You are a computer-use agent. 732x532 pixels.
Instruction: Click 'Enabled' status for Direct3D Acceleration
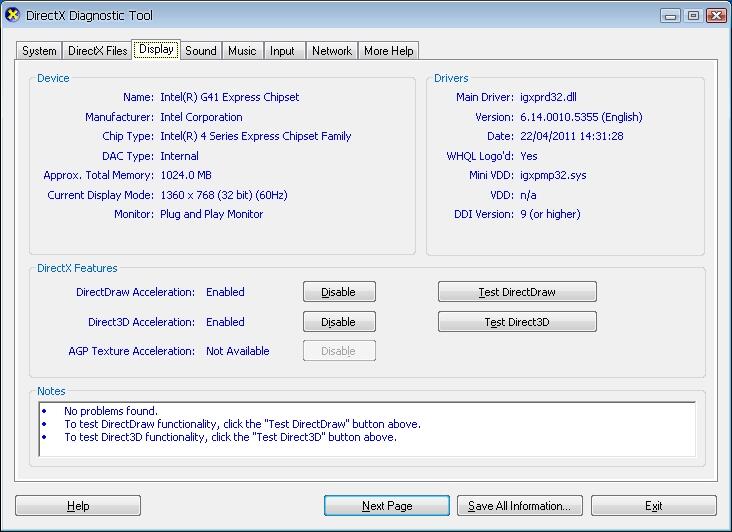point(225,322)
